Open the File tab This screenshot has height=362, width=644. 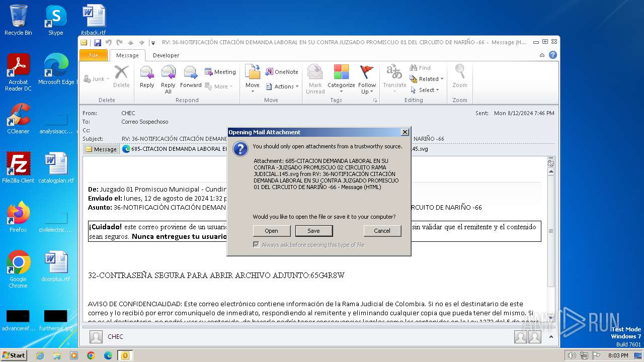pos(94,55)
